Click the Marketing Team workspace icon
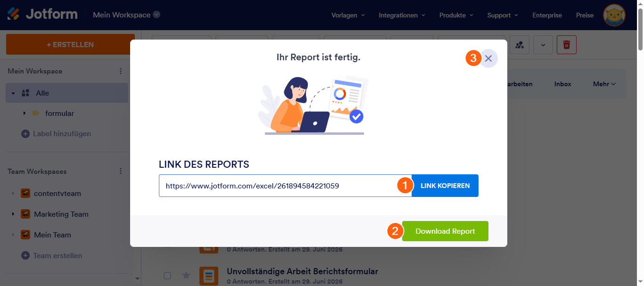 click(x=25, y=214)
